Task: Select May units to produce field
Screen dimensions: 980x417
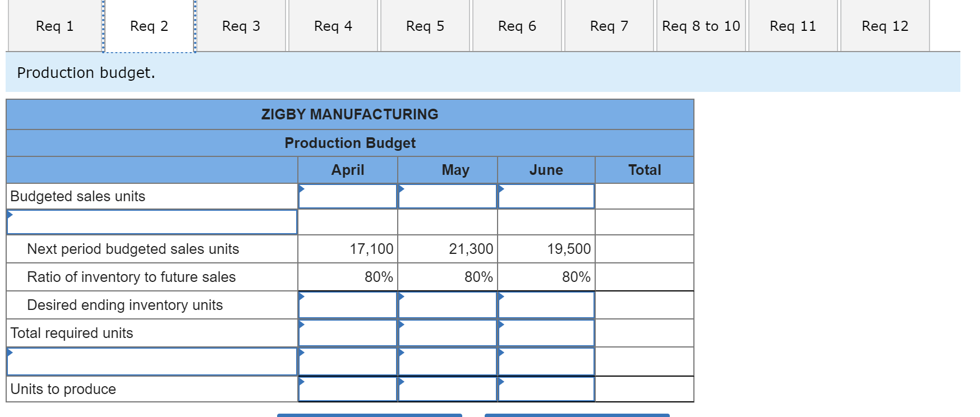Action: point(448,389)
